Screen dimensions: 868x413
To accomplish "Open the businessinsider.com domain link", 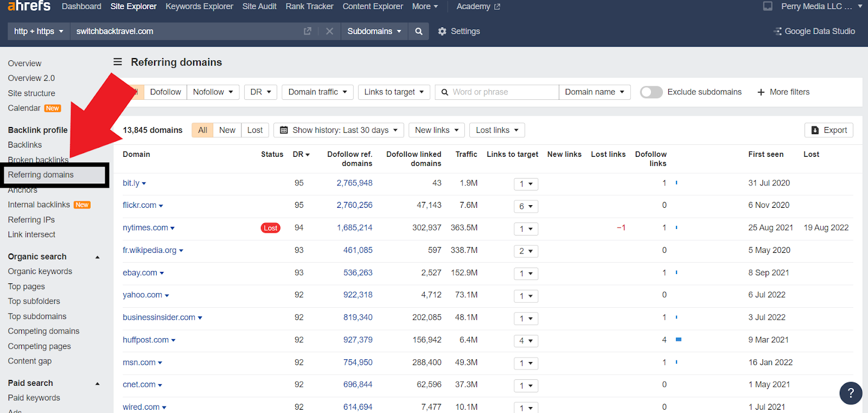I will (159, 317).
